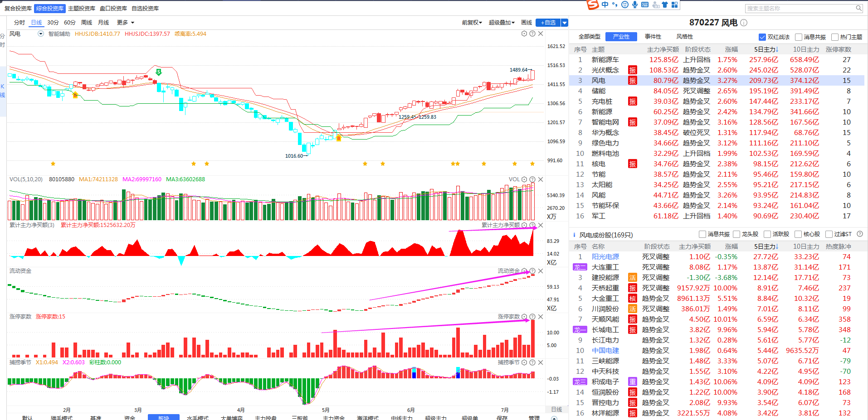Viewport: 868px width, 420px height.
Task: Click up arrow button at bottom bar right
Action: 554,418
